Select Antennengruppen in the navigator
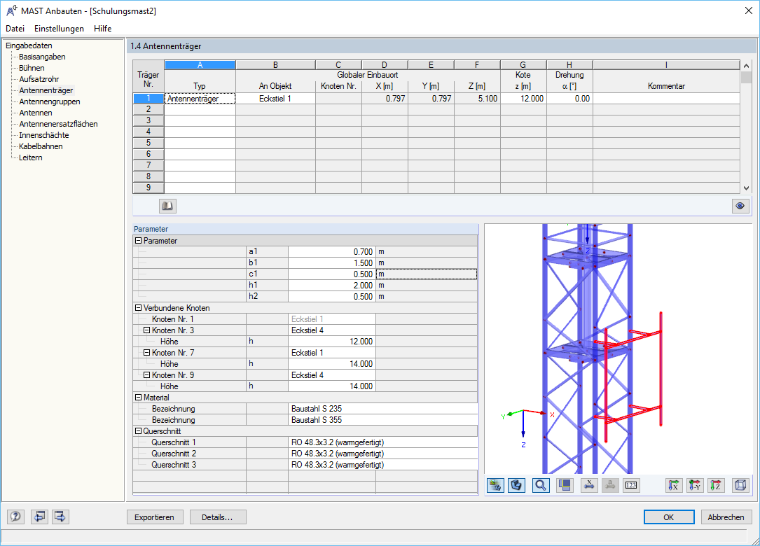 coord(49,101)
